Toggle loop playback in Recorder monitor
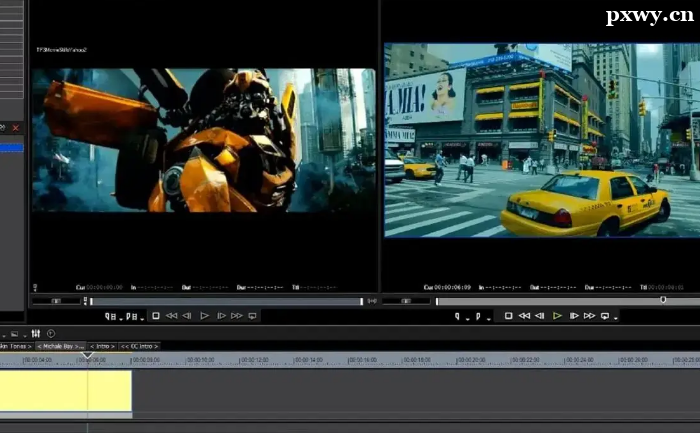 [605, 316]
